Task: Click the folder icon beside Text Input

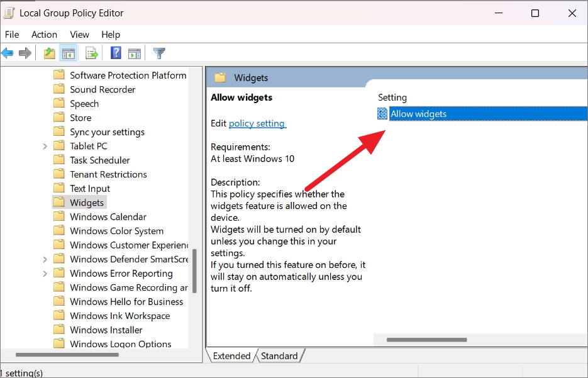Action: 59,188
